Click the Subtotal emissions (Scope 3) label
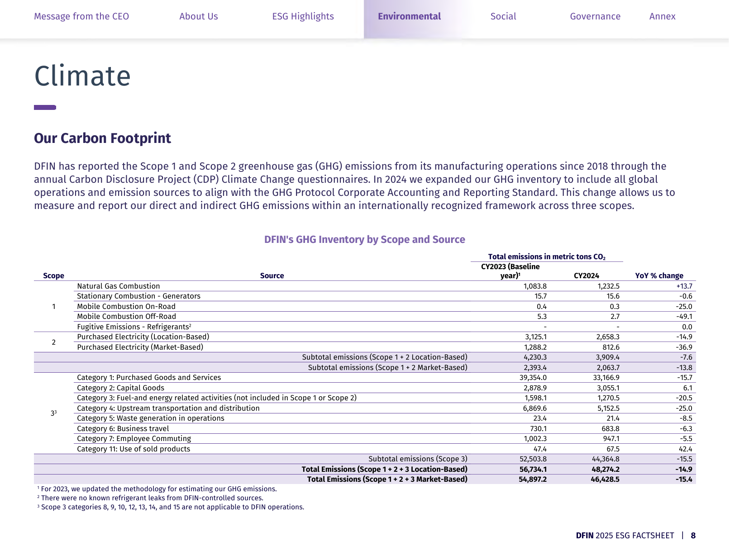 coord(418,459)
